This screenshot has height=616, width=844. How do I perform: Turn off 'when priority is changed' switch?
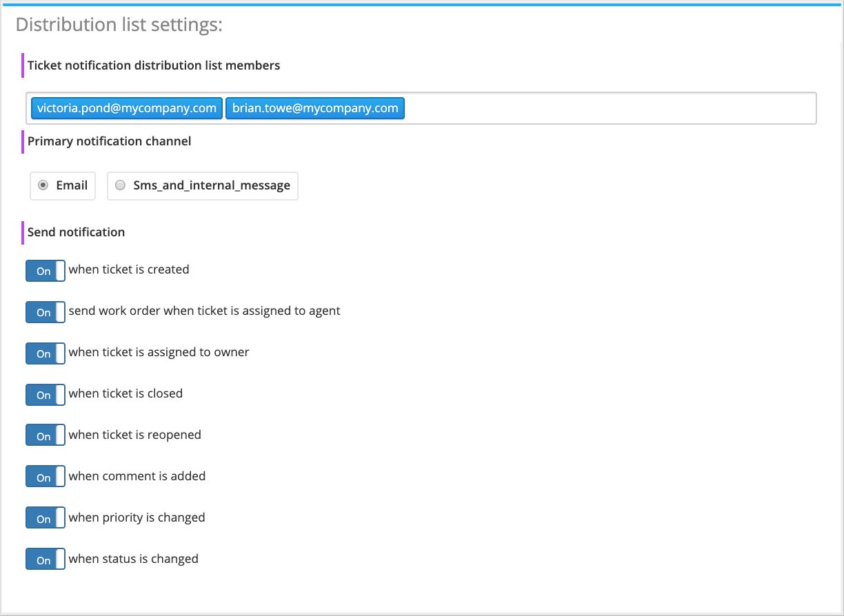tap(46, 519)
